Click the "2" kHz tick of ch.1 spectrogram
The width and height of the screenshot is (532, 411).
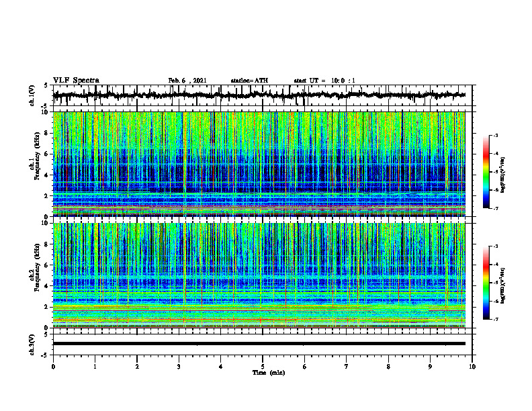tap(48, 196)
